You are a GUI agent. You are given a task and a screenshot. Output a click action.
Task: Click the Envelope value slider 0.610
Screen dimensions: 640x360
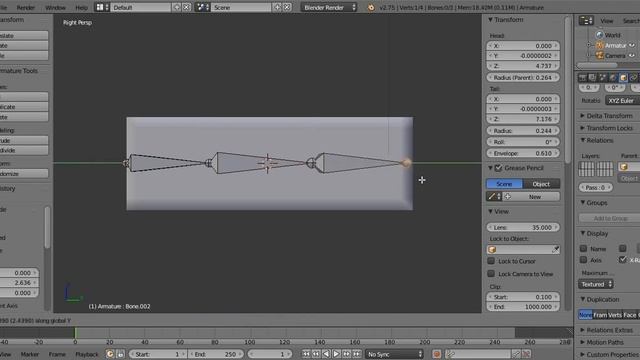coord(523,153)
